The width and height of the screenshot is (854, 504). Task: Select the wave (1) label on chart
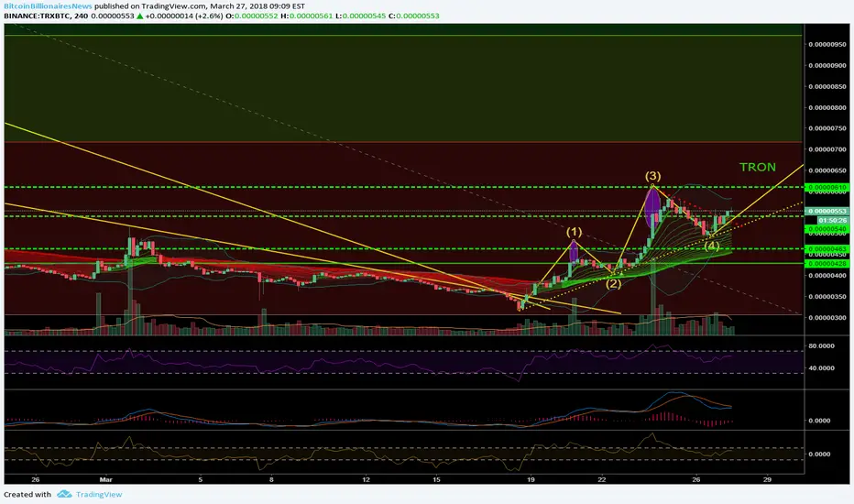[x=574, y=232]
